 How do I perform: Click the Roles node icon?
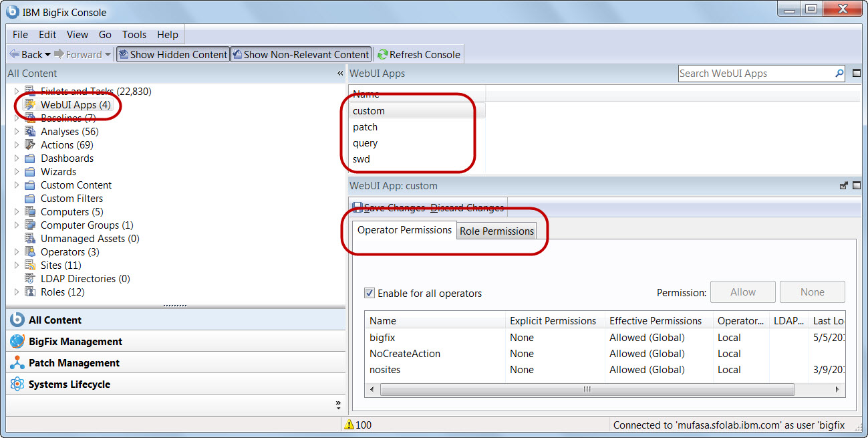(29, 292)
